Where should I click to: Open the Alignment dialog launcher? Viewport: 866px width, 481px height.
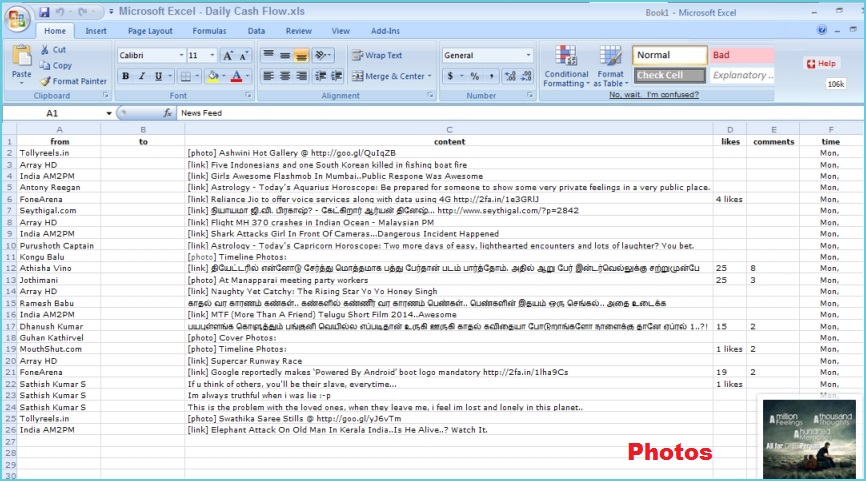point(430,96)
